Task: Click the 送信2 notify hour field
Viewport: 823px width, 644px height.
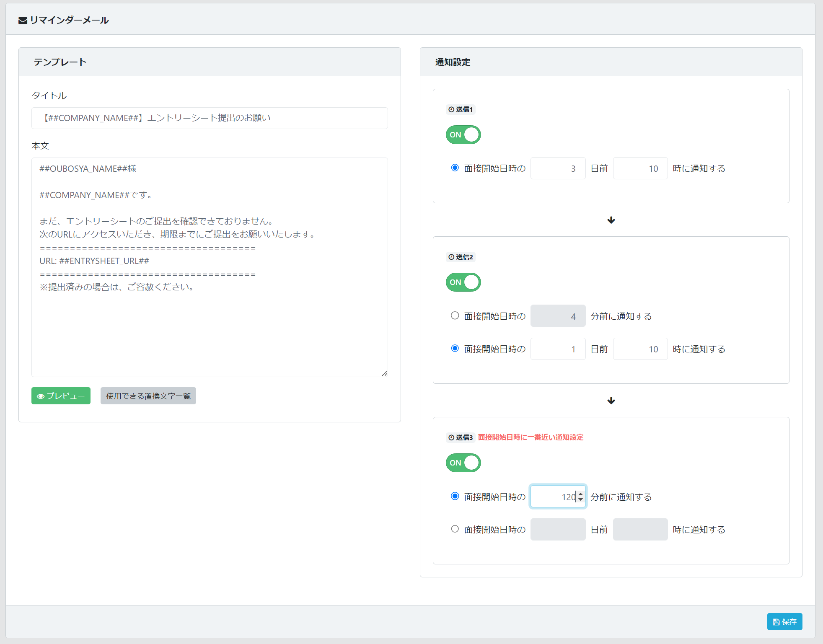Action: coord(640,349)
